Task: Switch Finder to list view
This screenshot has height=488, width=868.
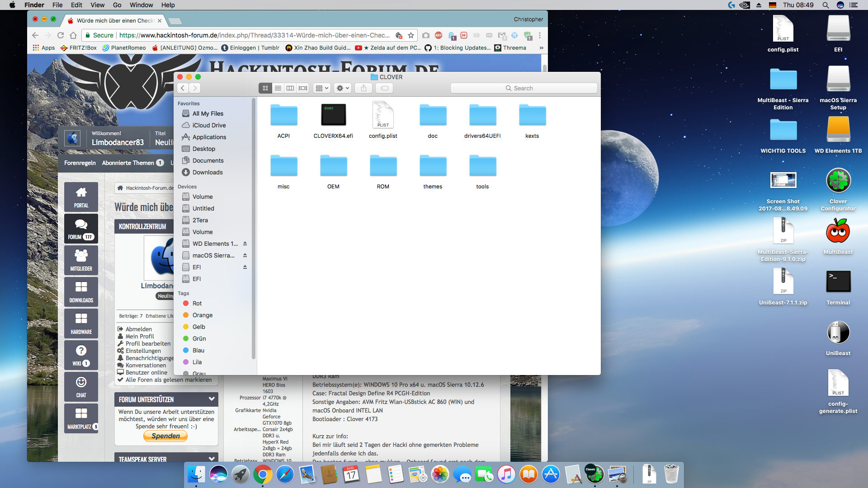Action: [278, 88]
